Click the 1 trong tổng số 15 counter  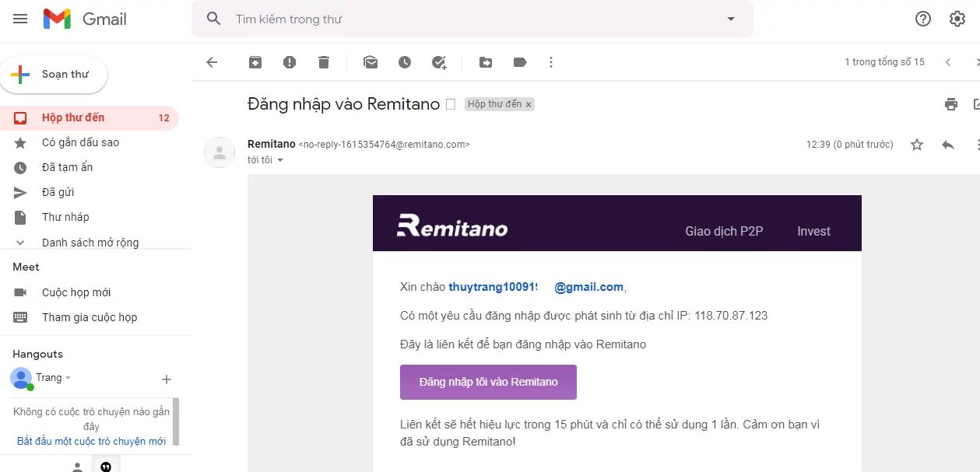coord(885,62)
